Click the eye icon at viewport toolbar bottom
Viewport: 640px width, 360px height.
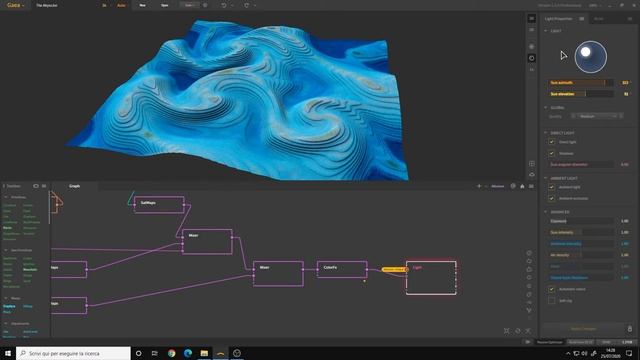[531, 175]
